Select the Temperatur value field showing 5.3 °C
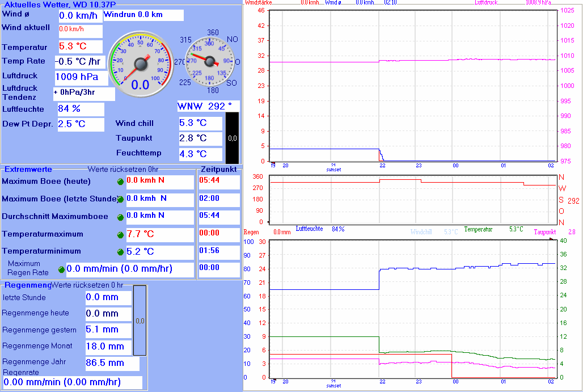Image resolution: width=583 pixels, height=392 pixels. [80, 47]
